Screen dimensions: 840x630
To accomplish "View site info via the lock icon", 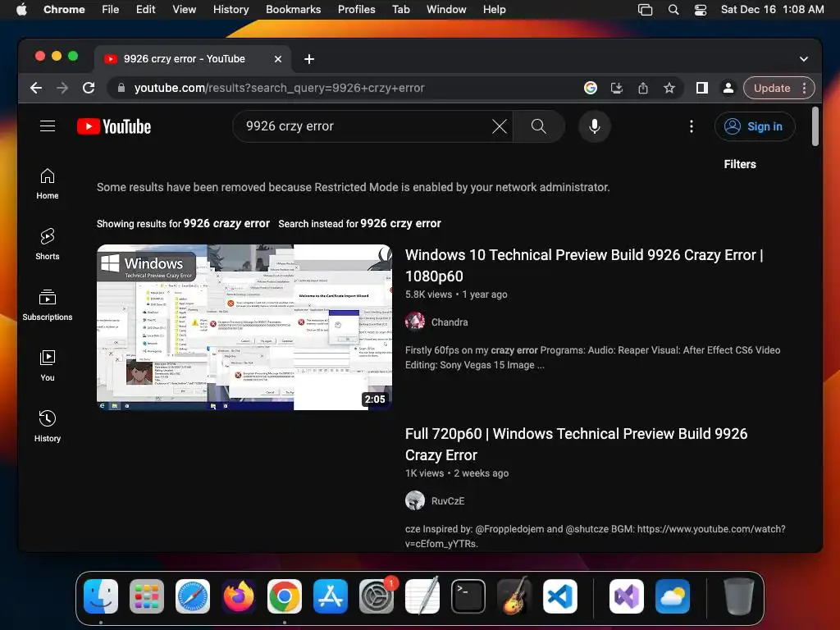I will tap(121, 88).
